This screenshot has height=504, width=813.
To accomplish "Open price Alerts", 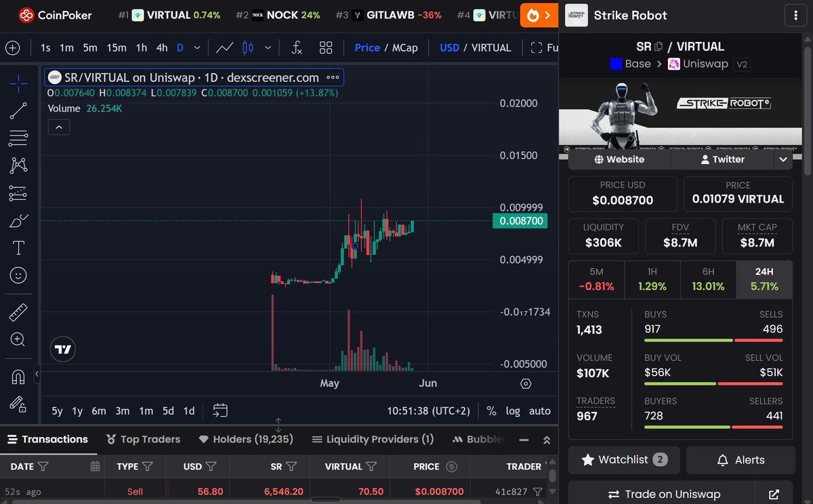I will 741,460.
